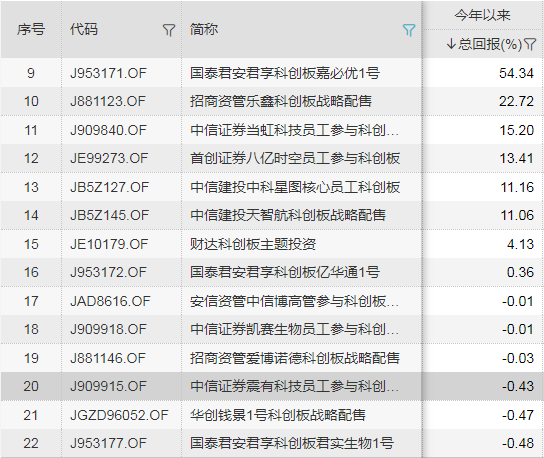The width and height of the screenshot is (544, 458).
Task: Select return value -0.03
Action: point(518,358)
